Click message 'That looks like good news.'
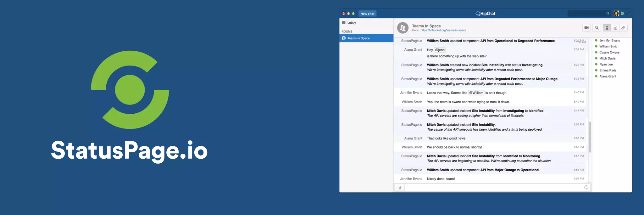 pos(447,138)
